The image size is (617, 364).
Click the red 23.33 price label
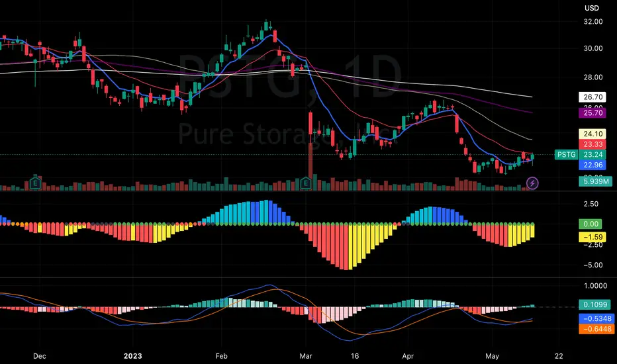(593, 144)
